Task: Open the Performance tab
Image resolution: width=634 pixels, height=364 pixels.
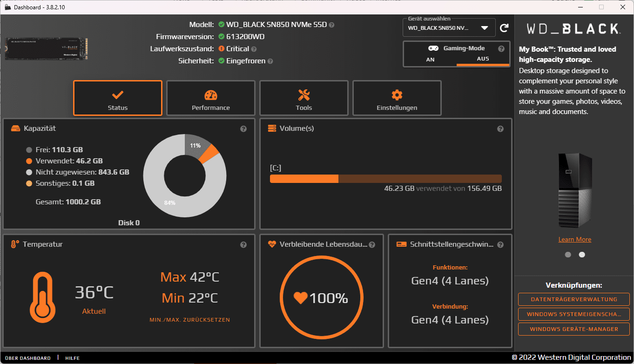Action: [211, 98]
